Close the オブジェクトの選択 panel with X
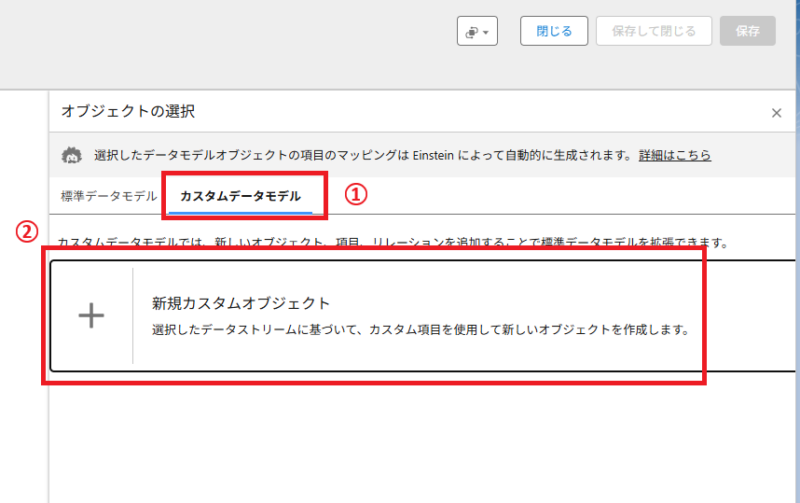The image size is (800, 503). click(776, 113)
